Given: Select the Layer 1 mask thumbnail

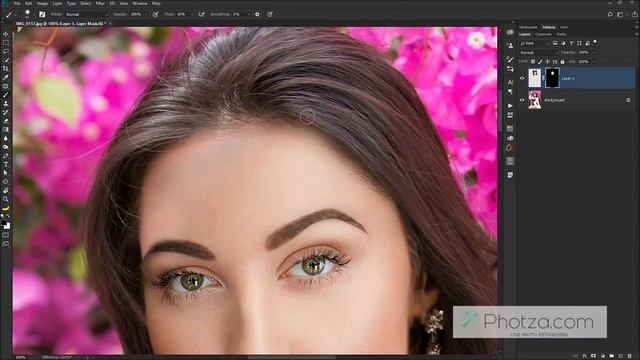Looking at the screenshot, I should [552, 78].
